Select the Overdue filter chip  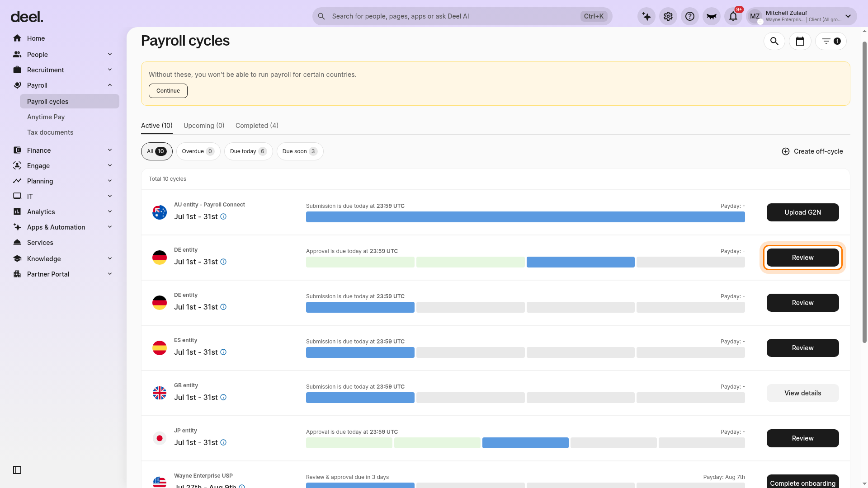198,151
